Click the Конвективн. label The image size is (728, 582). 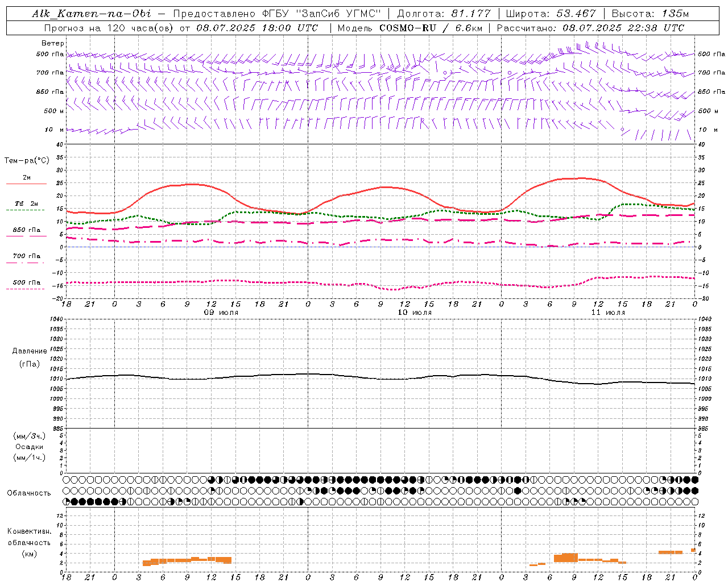point(30,531)
